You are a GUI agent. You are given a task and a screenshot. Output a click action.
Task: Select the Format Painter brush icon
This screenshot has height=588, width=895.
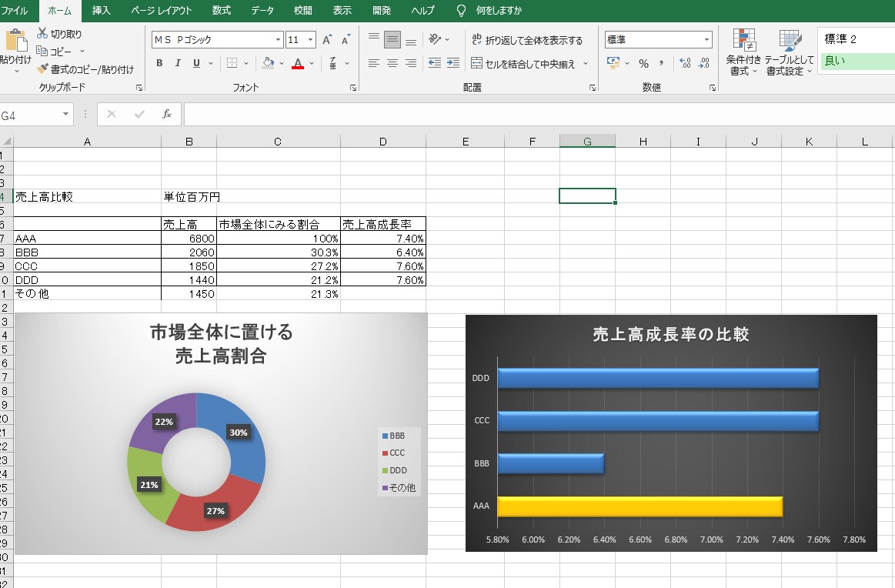[x=42, y=68]
